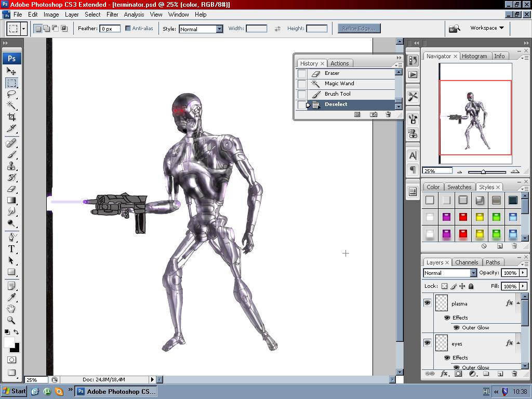Select the Rectangular Marquee tool in toolbox
Viewport: 532px width, 399px height.
[11, 83]
